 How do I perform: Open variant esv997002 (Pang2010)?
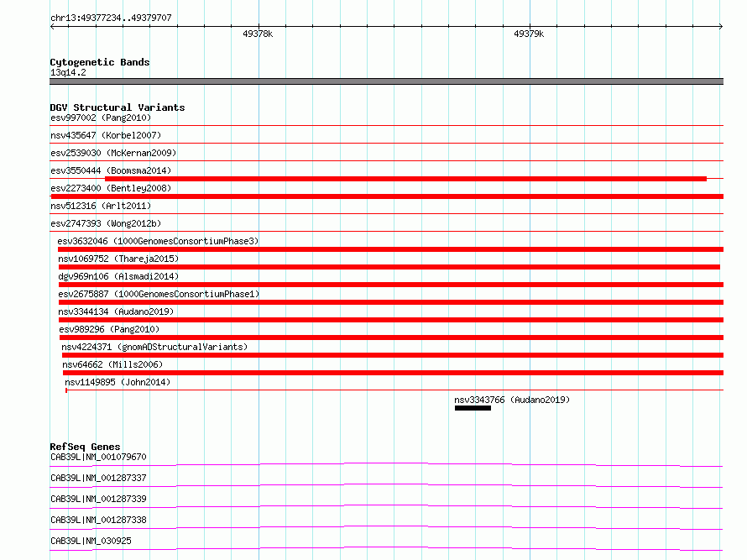101,118
